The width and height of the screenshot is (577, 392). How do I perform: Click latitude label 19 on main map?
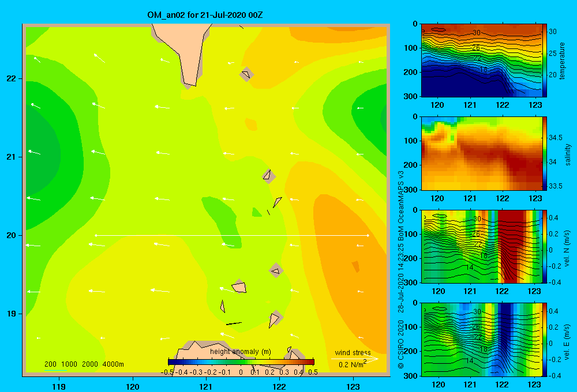12,314
